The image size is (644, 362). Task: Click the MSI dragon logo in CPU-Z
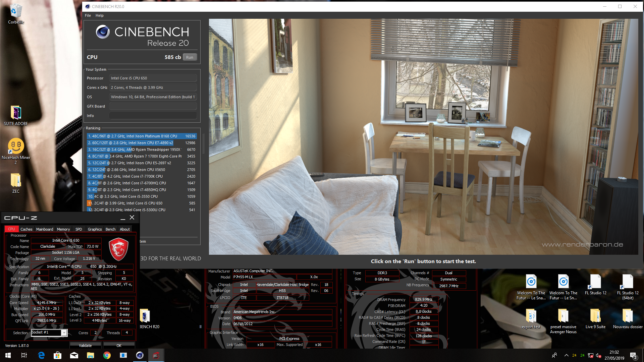pyautogui.click(x=118, y=249)
